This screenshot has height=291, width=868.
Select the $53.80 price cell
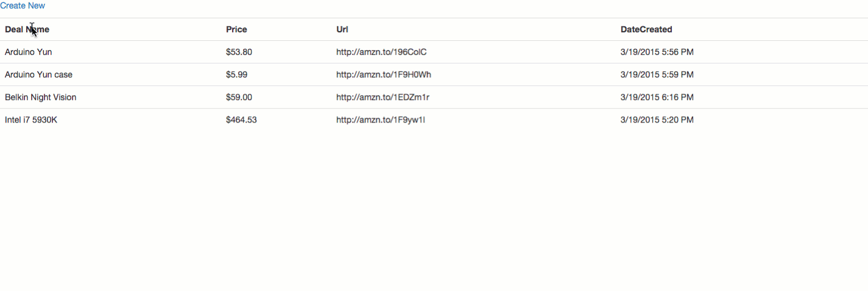(x=239, y=52)
